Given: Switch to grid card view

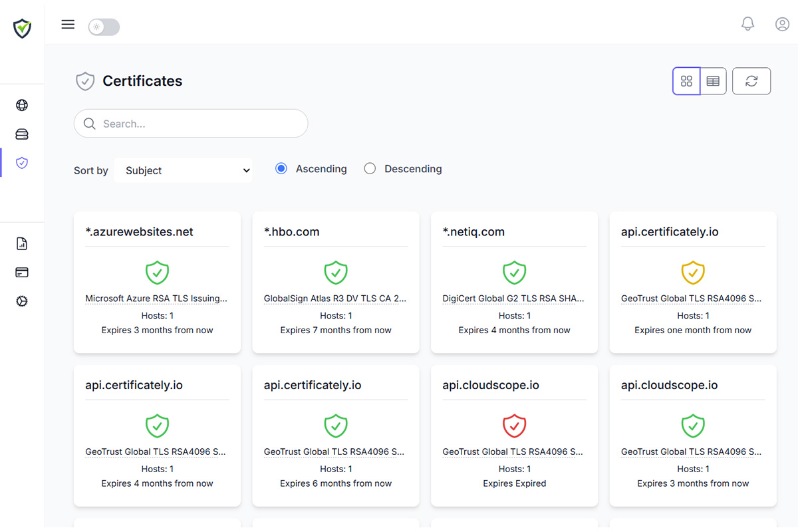Looking at the screenshot, I should pyautogui.click(x=686, y=81).
